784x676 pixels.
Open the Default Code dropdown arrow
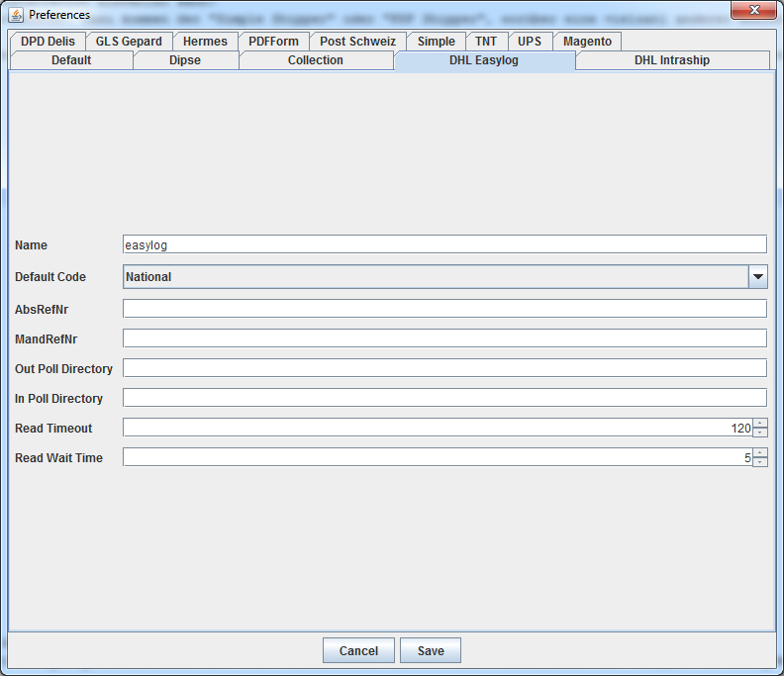point(758,276)
